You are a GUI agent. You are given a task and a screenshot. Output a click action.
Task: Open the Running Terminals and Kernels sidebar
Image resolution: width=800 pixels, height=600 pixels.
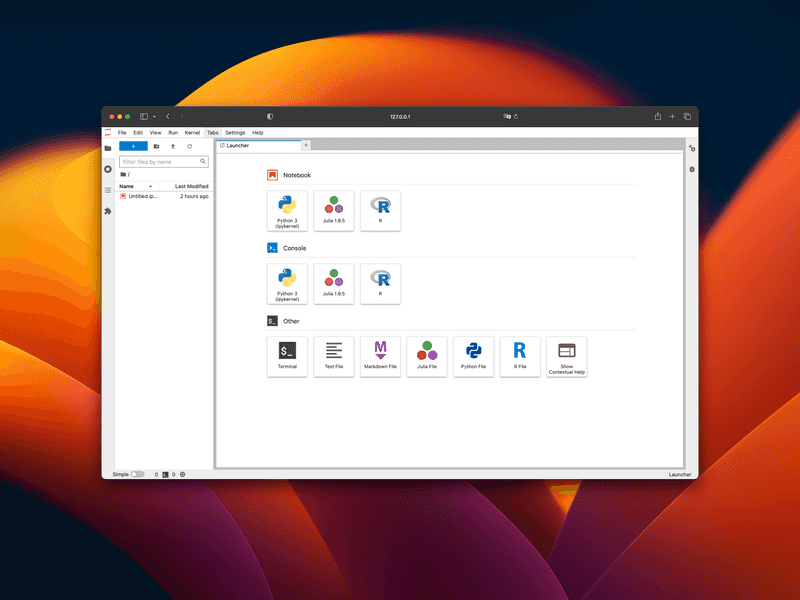pos(108,169)
